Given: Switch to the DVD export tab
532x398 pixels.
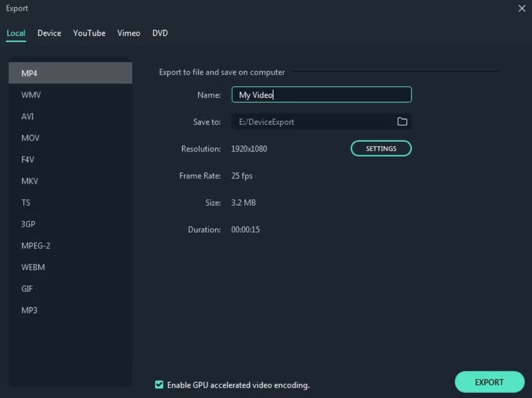Looking at the screenshot, I should tap(160, 33).
